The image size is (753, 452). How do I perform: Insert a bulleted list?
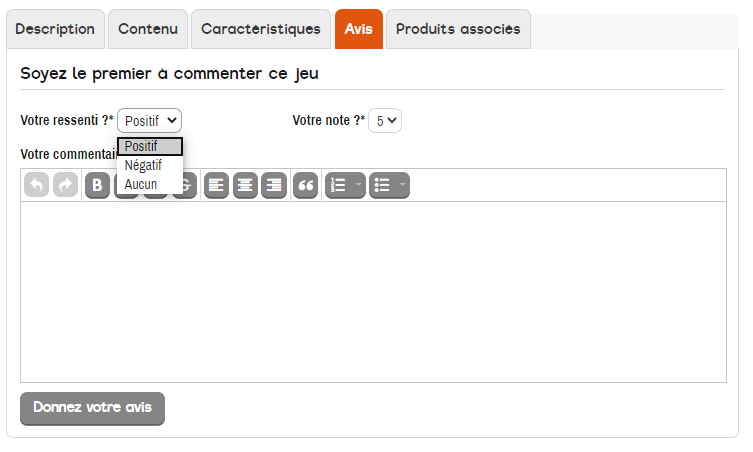pyautogui.click(x=389, y=185)
